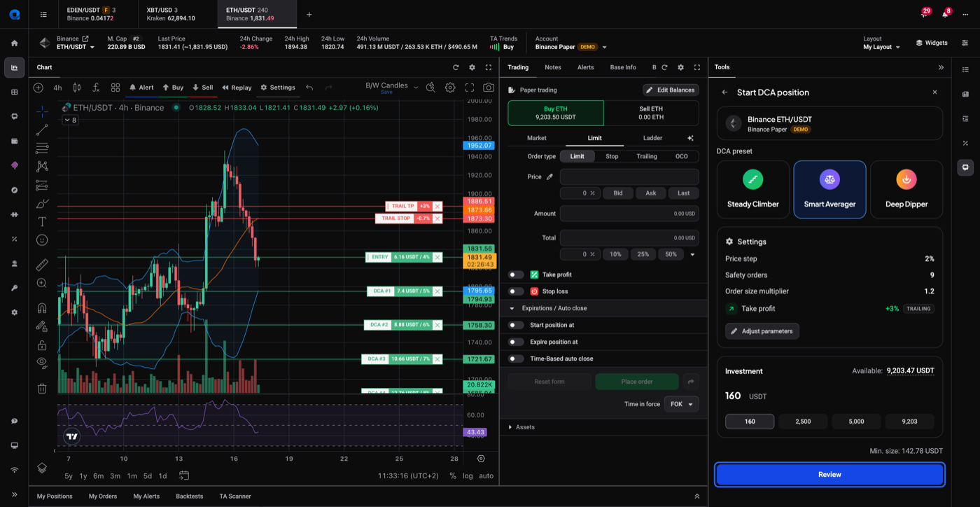980x507 pixels.
Task: Refresh the Chart panel
Action: point(456,67)
